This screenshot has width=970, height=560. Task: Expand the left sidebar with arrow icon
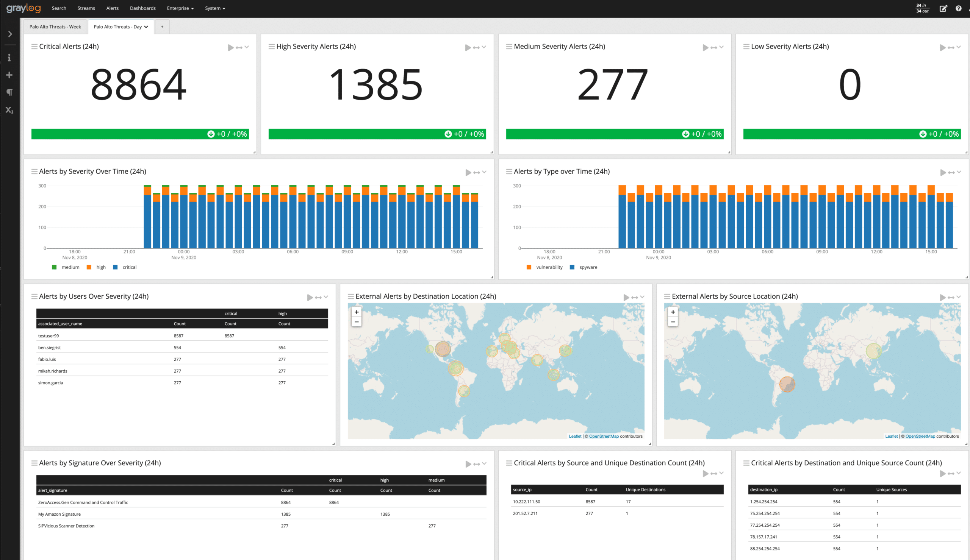pos(10,34)
